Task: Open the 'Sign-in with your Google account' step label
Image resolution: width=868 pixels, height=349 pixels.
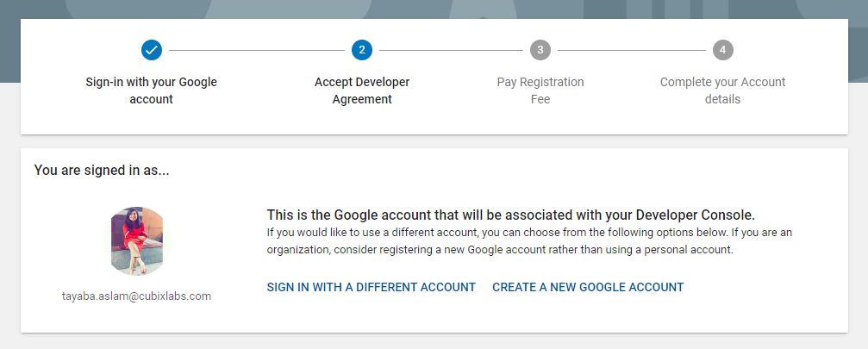Action: coord(152,90)
